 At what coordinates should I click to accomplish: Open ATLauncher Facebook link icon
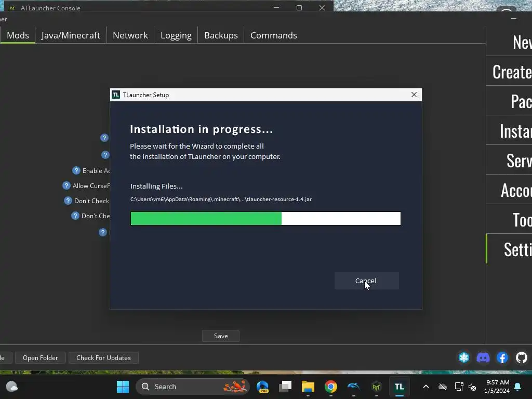click(x=502, y=357)
